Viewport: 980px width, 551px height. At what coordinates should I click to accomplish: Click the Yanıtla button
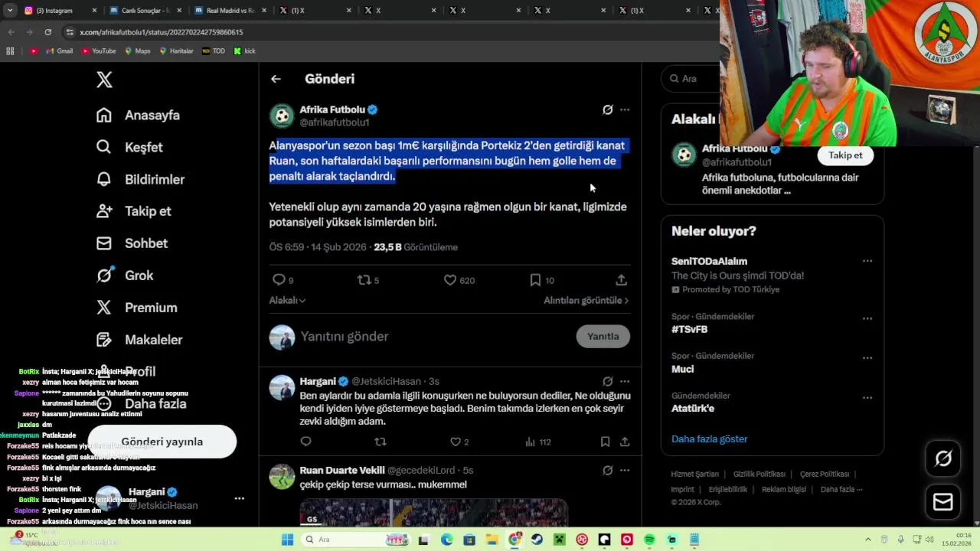603,337
